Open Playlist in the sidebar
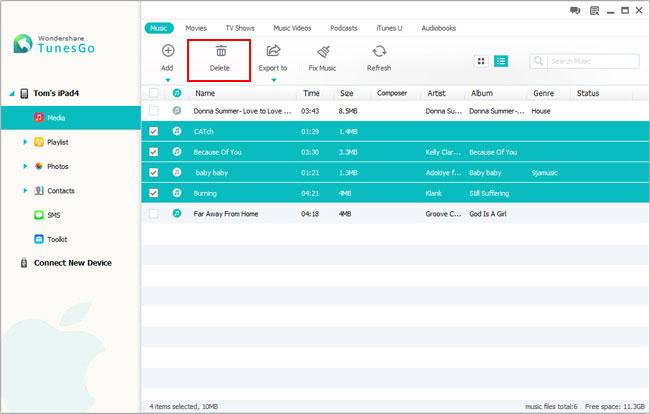 pyautogui.click(x=58, y=142)
